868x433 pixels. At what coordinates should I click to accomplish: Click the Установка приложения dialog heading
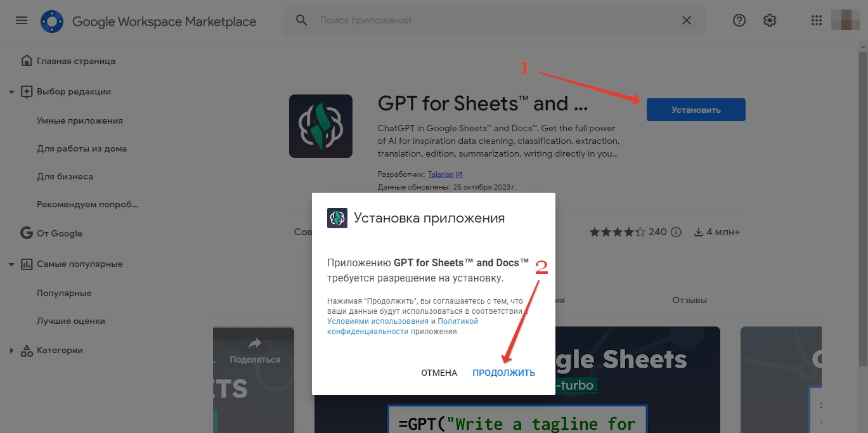coord(429,218)
